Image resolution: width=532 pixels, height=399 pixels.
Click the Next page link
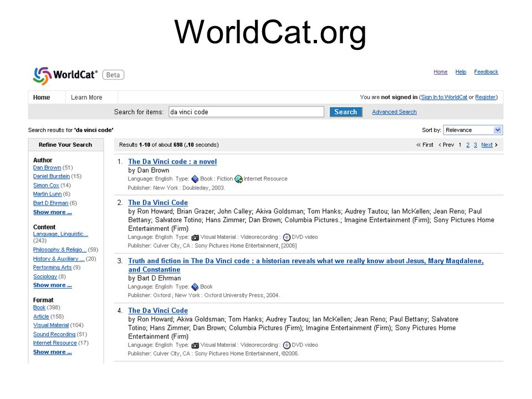[x=487, y=145]
